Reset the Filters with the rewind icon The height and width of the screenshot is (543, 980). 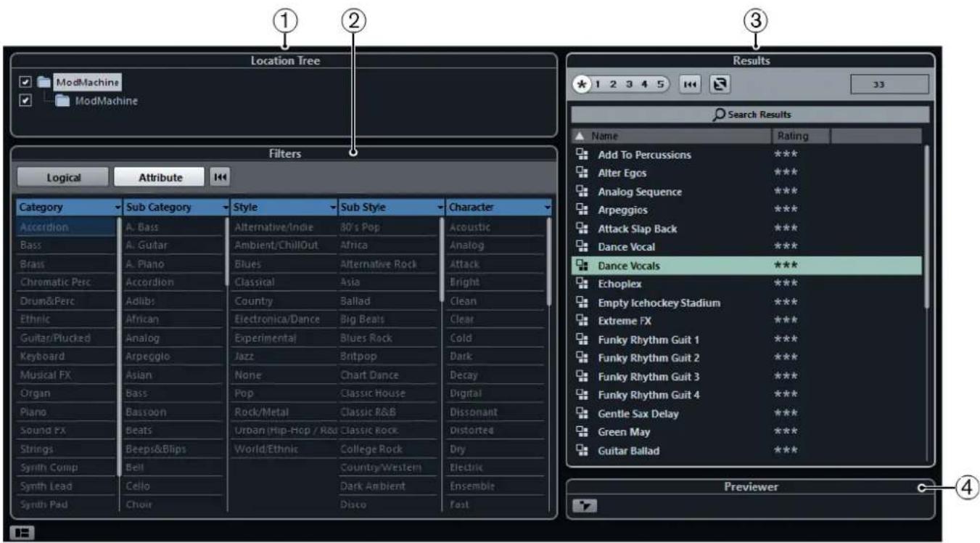click(219, 176)
